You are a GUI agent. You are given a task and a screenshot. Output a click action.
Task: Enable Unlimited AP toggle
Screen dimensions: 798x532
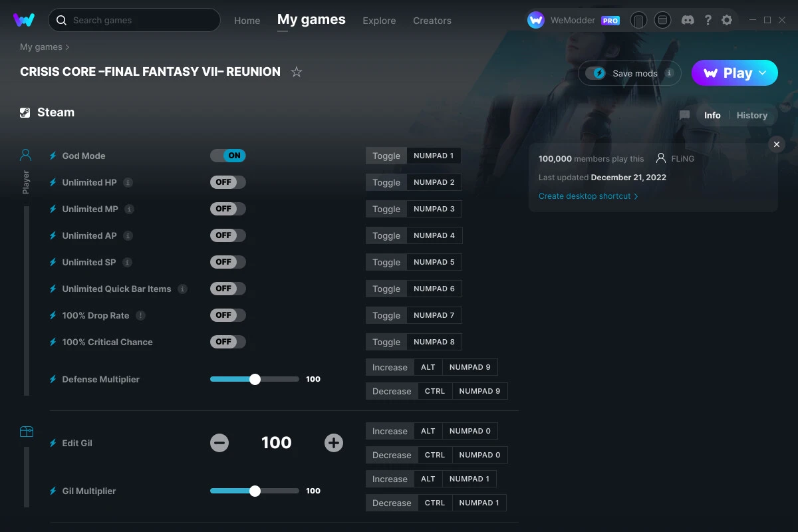click(228, 235)
